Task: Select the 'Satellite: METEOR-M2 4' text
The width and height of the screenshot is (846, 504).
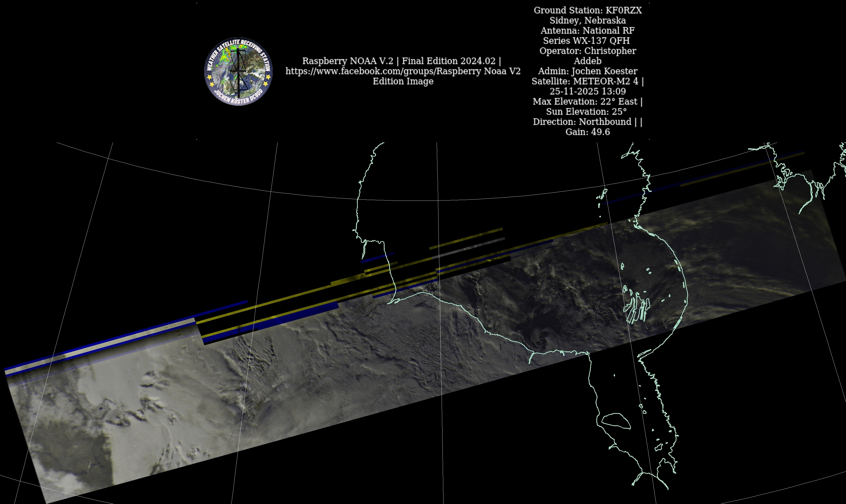Action: [x=585, y=81]
